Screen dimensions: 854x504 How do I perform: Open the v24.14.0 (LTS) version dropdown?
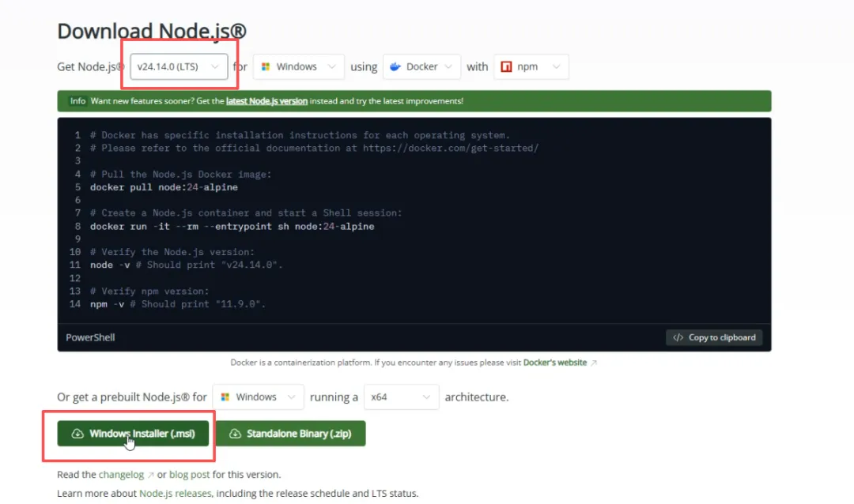[179, 66]
